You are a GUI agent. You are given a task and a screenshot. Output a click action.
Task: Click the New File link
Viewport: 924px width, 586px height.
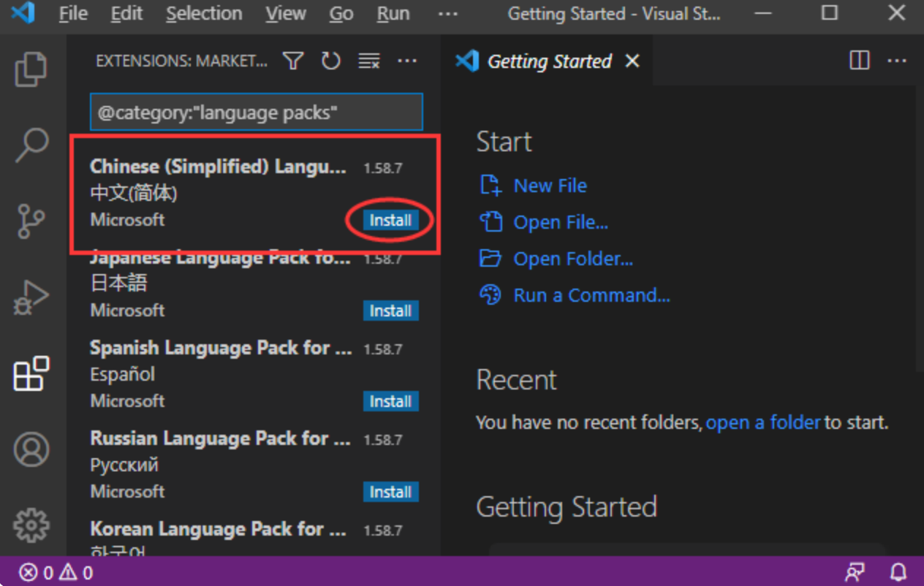[550, 186]
